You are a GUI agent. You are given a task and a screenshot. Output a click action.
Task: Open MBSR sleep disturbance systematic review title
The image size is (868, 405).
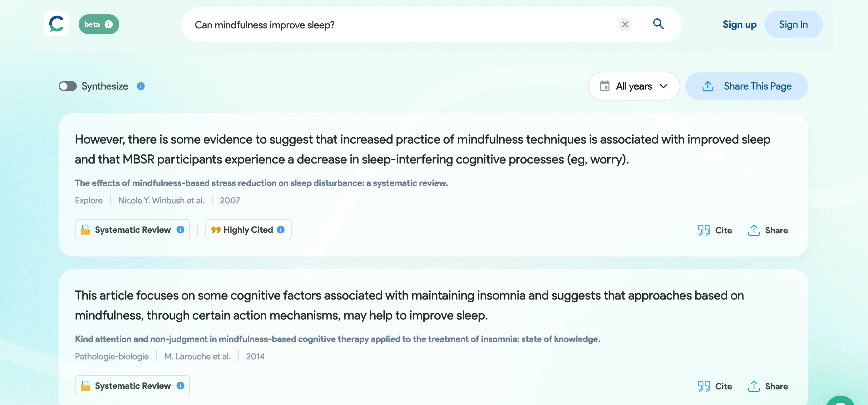261,183
